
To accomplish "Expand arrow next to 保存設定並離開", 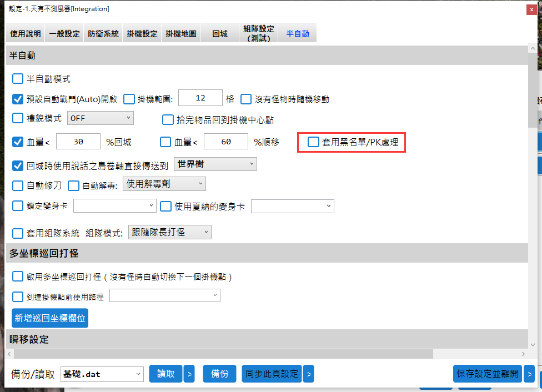I will pos(529,374).
